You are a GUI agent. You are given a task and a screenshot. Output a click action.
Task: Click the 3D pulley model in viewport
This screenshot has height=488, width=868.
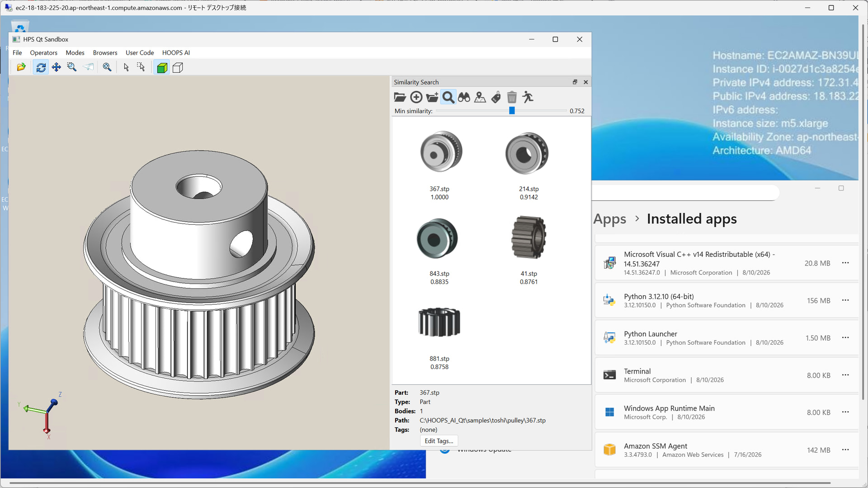pos(199,275)
